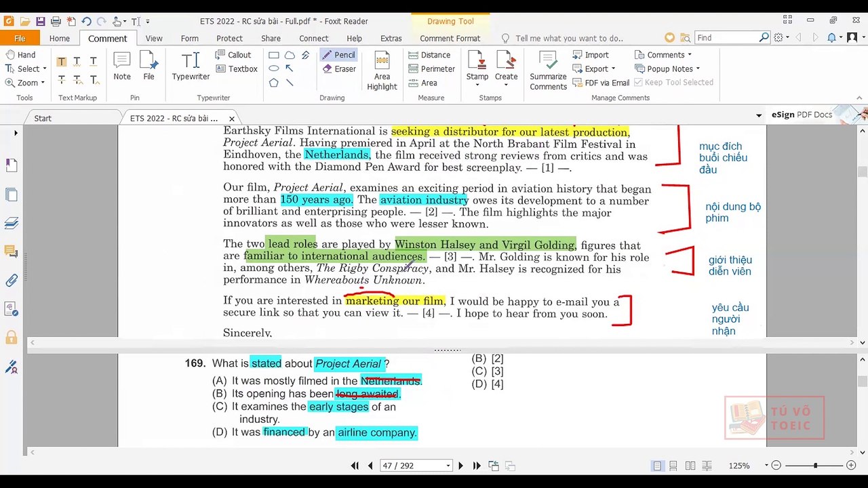Screen dimensions: 868x488
Task: Attach a File as a pin
Action: [149, 66]
